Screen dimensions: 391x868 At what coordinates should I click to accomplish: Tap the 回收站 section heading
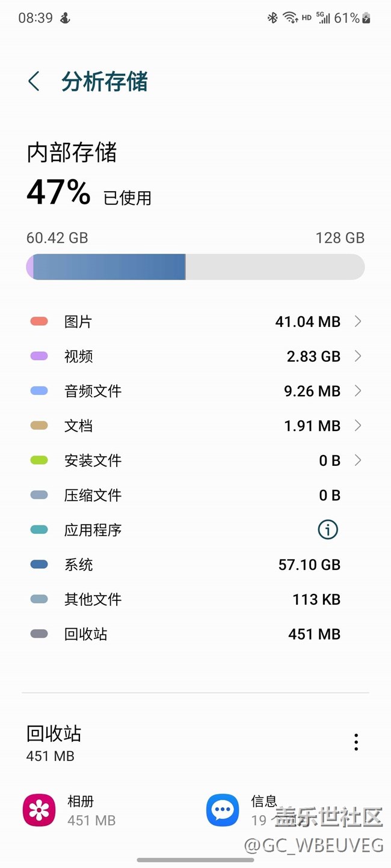[x=54, y=733]
